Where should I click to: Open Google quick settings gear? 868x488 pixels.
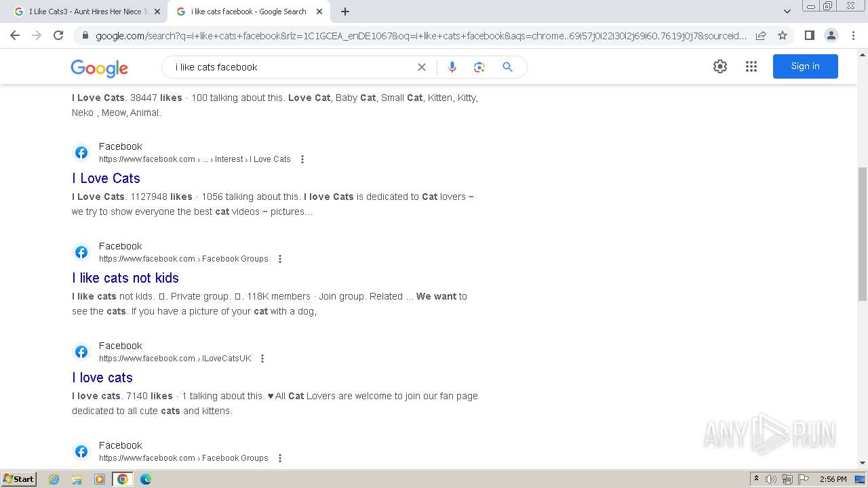click(720, 66)
